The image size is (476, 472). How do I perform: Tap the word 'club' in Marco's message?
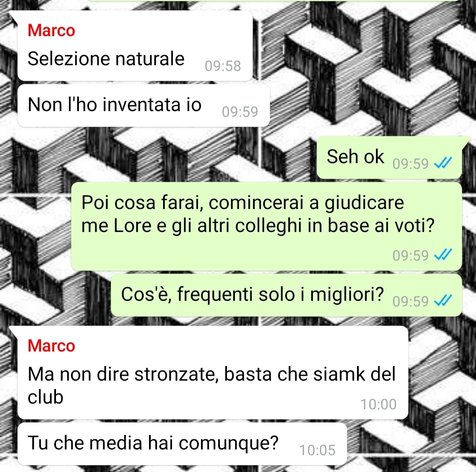(45, 397)
